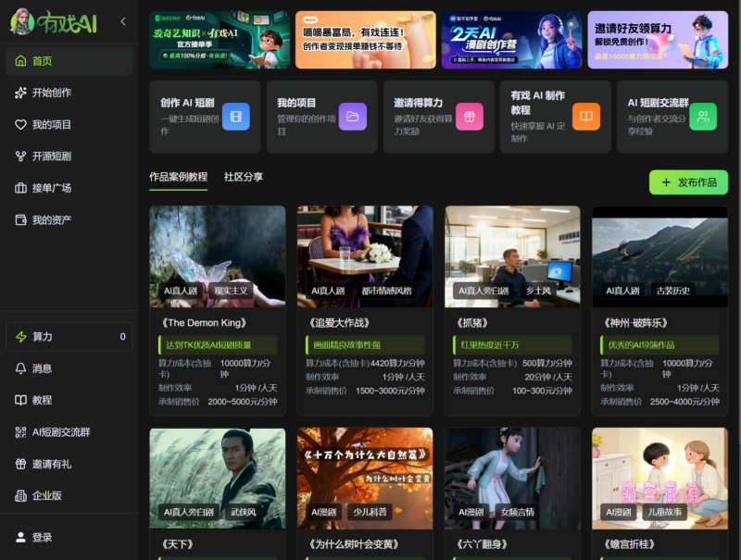Open the 六丫翻身 thumbnail
Viewport: 741px width, 560px height.
512,479
